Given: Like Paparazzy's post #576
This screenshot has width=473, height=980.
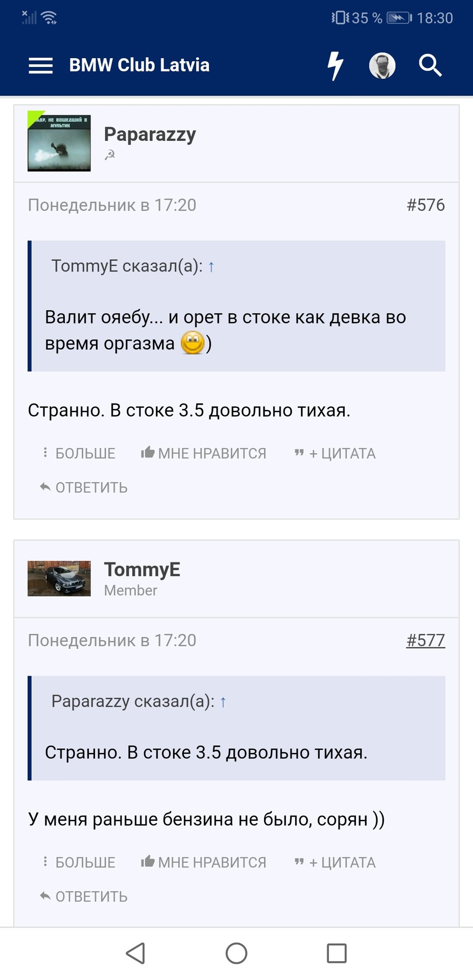Looking at the screenshot, I should 204,453.
